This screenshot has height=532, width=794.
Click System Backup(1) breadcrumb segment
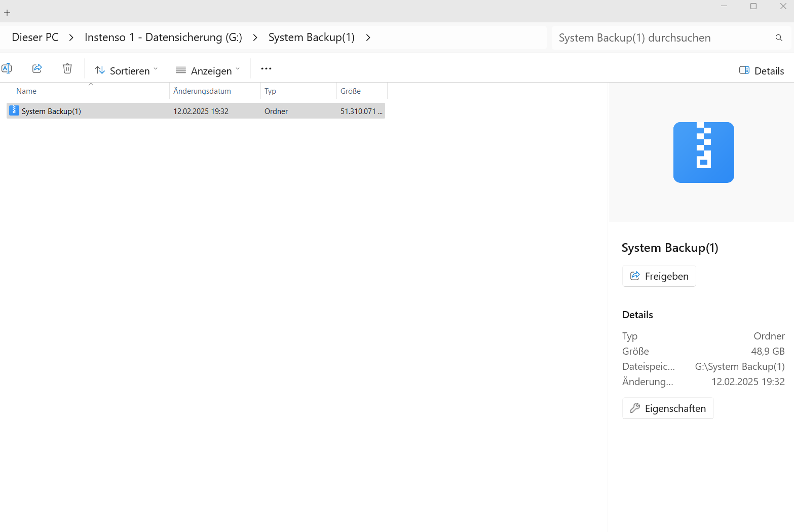311,37
